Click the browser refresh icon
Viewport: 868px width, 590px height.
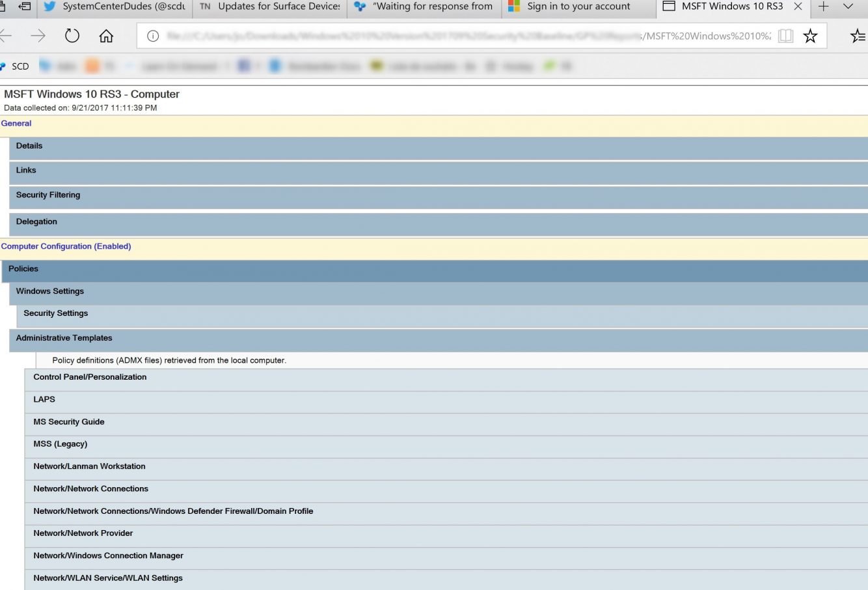coord(72,36)
